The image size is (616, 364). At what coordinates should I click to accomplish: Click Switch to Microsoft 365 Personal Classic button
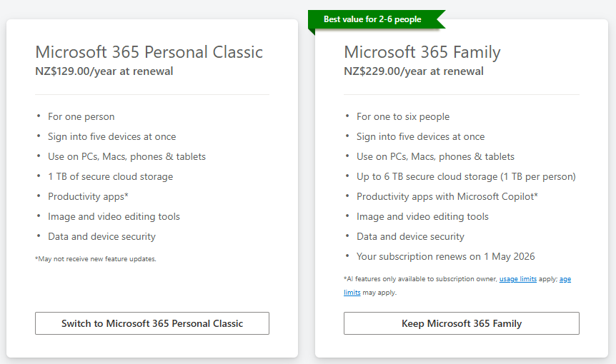pos(152,323)
